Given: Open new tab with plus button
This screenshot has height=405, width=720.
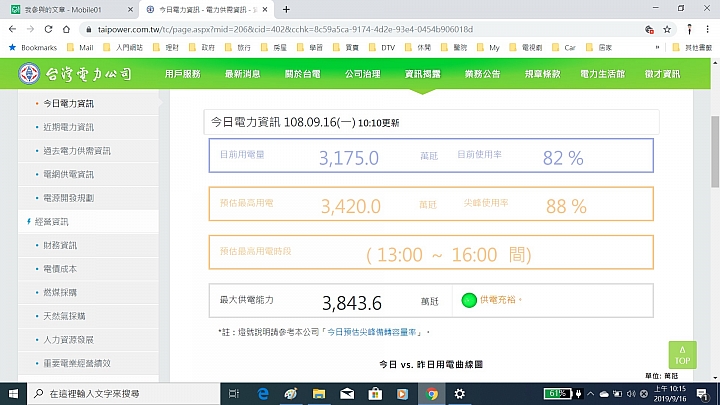Looking at the screenshot, I should click(287, 9).
